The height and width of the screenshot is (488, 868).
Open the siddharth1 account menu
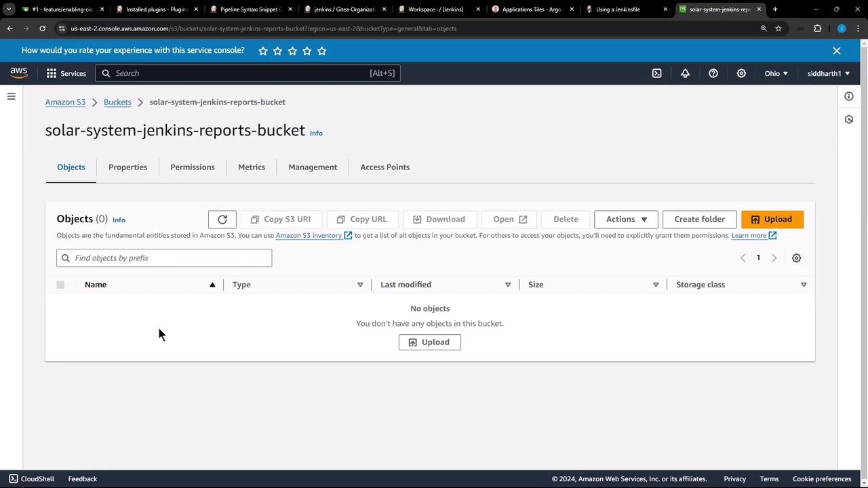(829, 73)
